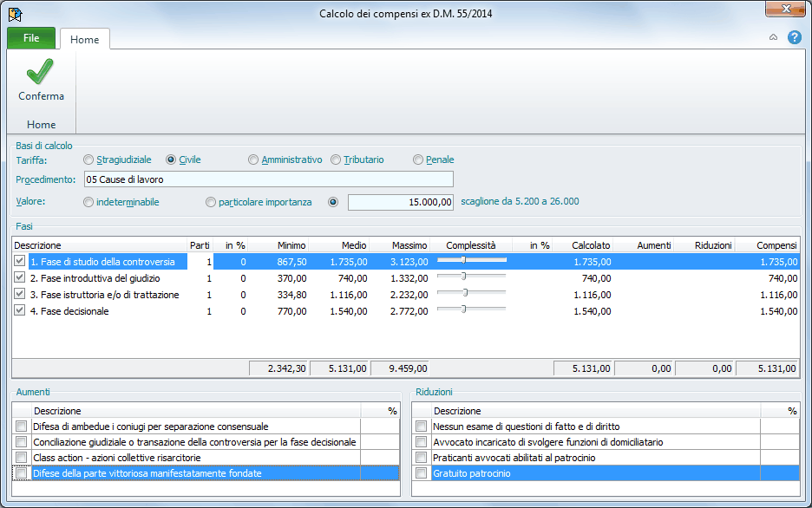
Task: Check Praticanti avvocati abilitati al patrocinio
Action: coord(421,458)
